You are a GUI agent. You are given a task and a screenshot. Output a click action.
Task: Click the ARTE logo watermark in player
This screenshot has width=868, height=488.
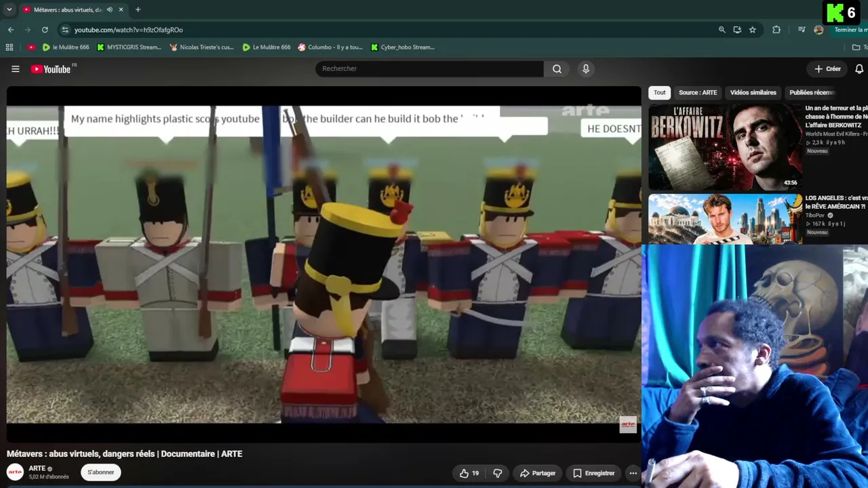[628, 425]
